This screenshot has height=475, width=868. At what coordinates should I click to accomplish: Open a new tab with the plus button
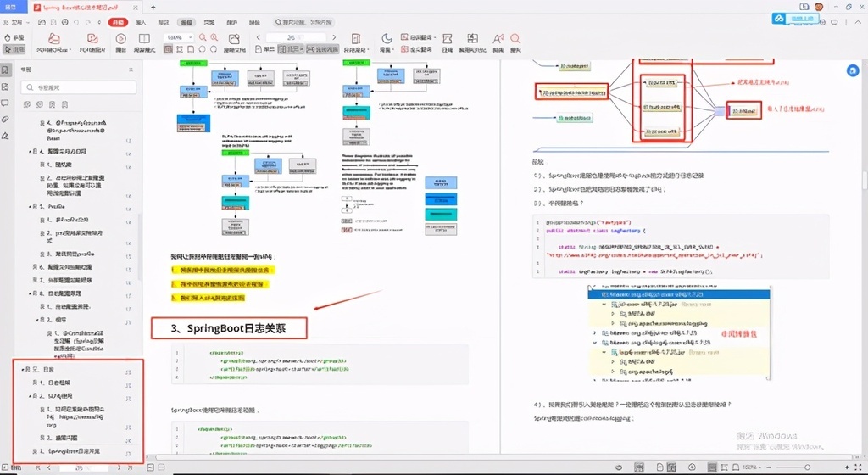coord(153,7)
